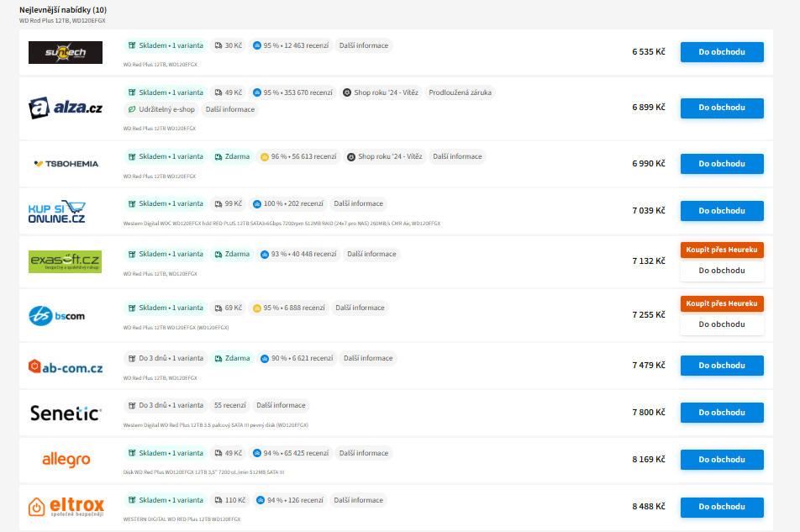800x532 pixels.
Task: Open TSBohemia's 56 613 recenzí rating
Action: pos(298,156)
